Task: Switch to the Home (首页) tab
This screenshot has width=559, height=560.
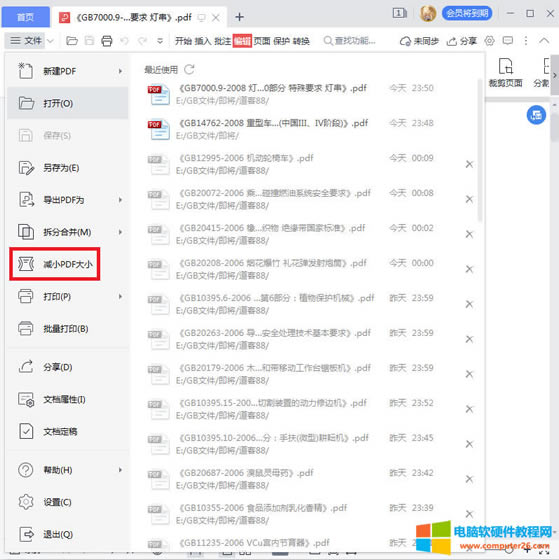Action: tap(25, 17)
